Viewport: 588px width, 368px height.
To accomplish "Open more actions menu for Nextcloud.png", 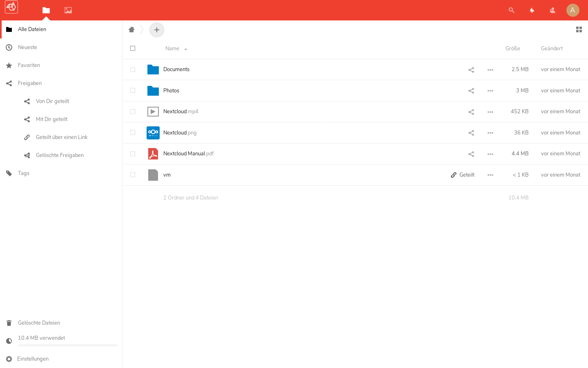I will click(x=490, y=133).
